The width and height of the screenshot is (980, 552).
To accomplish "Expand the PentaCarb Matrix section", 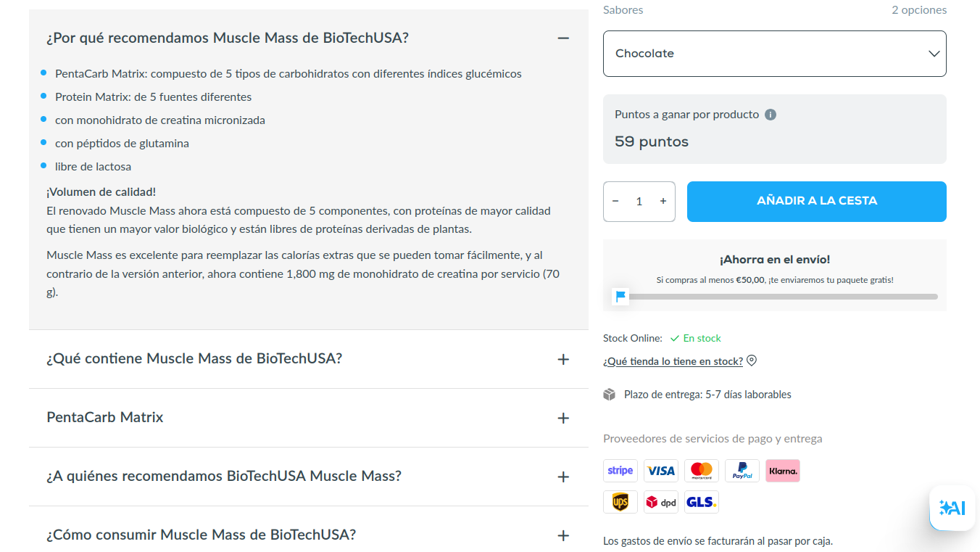I will [563, 418].
